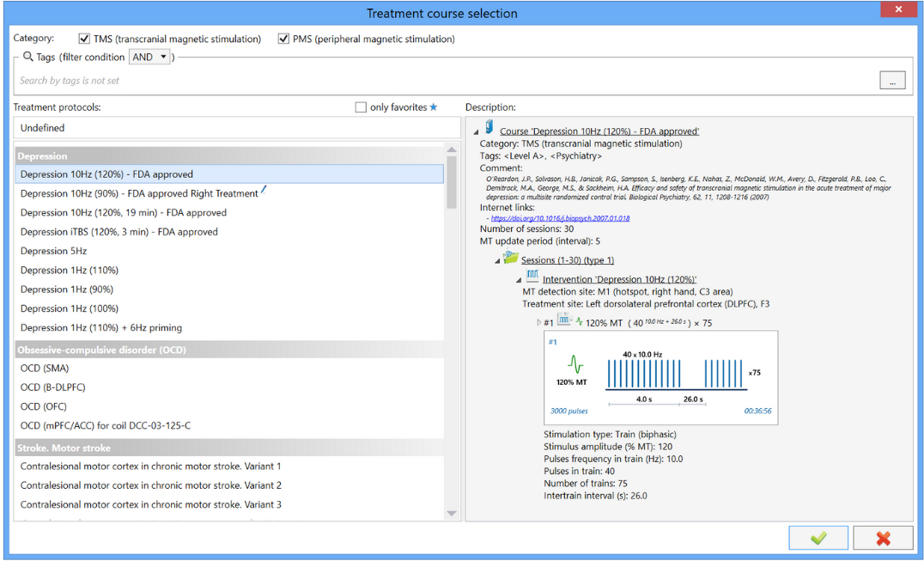924x567 pixels.
Task: Click the protocol list scroll down arrow
Action: (452, 513)
